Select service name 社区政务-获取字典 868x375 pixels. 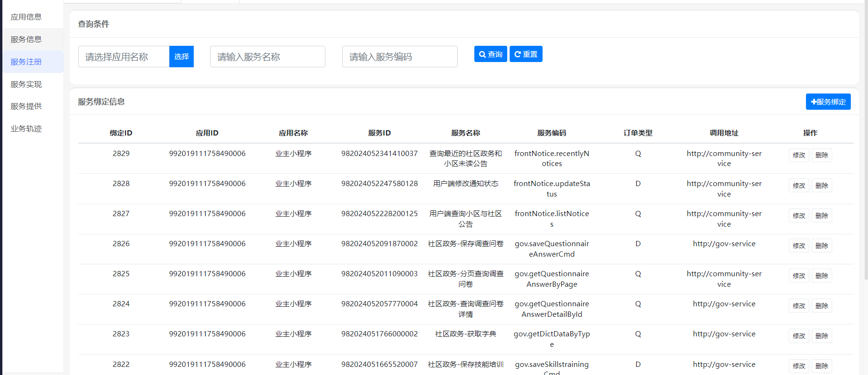(x=466, y=333)
